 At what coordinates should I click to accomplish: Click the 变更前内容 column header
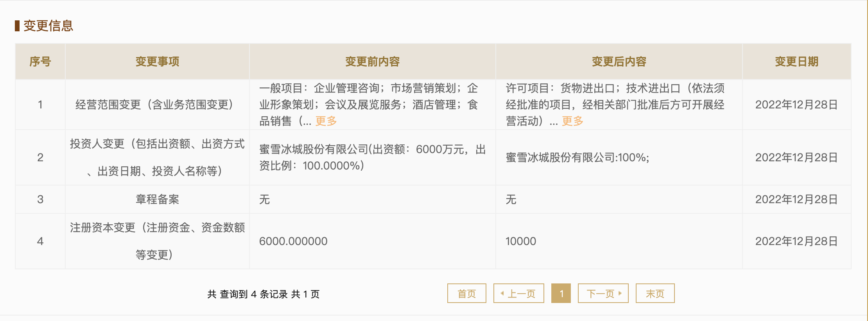(x=373, y=61)
